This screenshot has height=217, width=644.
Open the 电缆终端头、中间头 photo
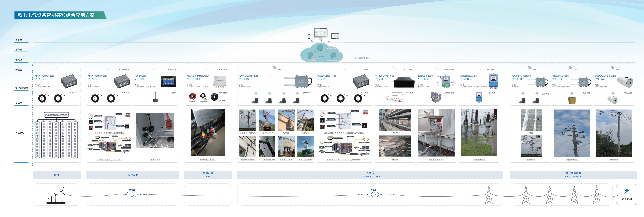(208, 133)
